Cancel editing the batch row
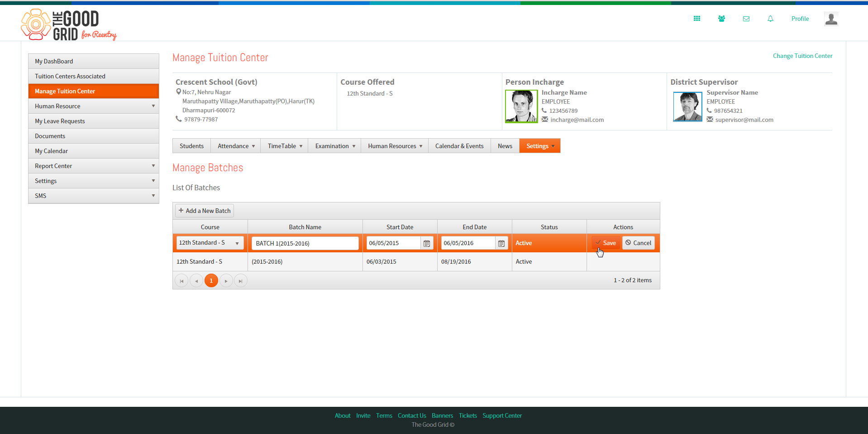868x434 pixels. 638,243
